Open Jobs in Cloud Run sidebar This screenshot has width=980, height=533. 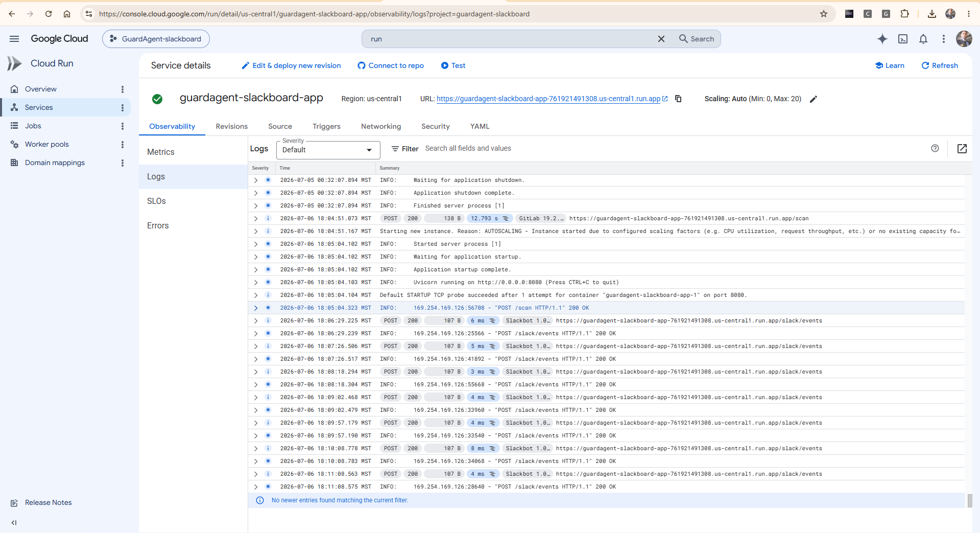click(x=33, y=126)
